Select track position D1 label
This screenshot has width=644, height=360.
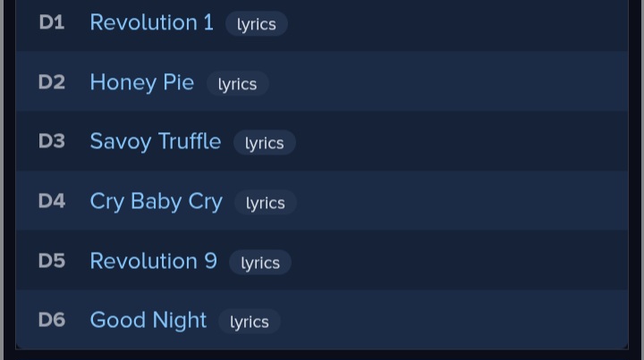[x=52, y=22]
